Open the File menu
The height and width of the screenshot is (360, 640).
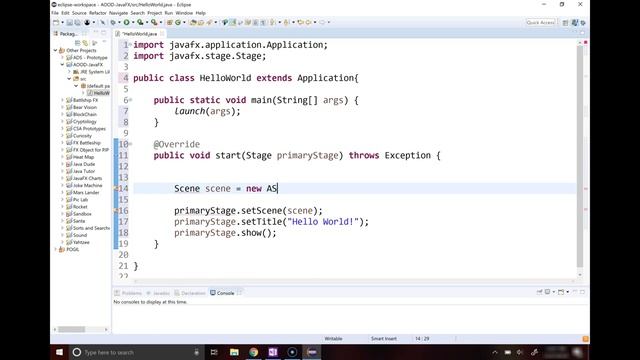(x=55, y=13)
